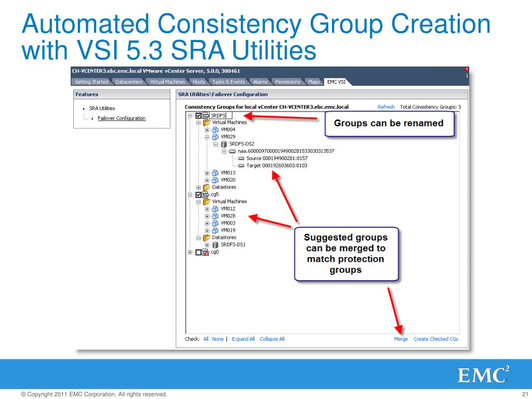Click Datastores folder icon under cg5

point(207,237)
